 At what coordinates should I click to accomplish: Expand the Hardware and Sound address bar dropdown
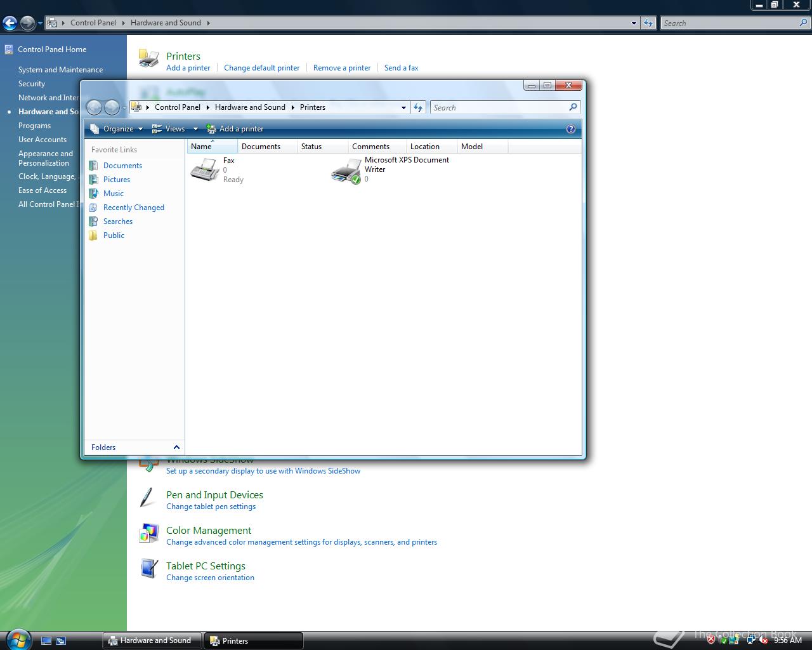pyautogui.click(x=634, y=23)
